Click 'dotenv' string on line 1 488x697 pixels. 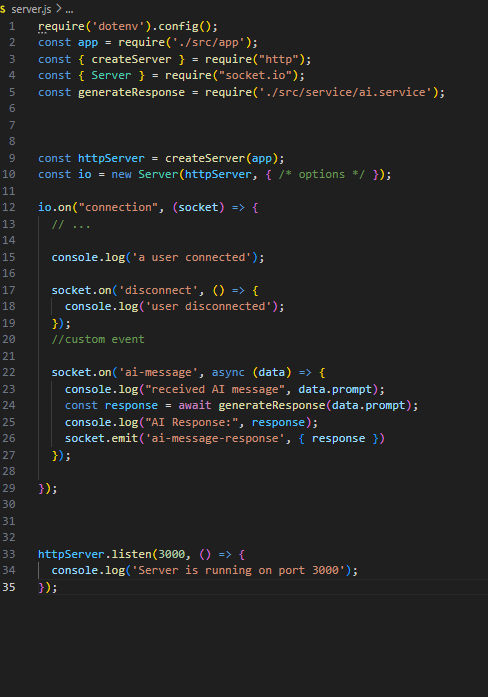118,26
